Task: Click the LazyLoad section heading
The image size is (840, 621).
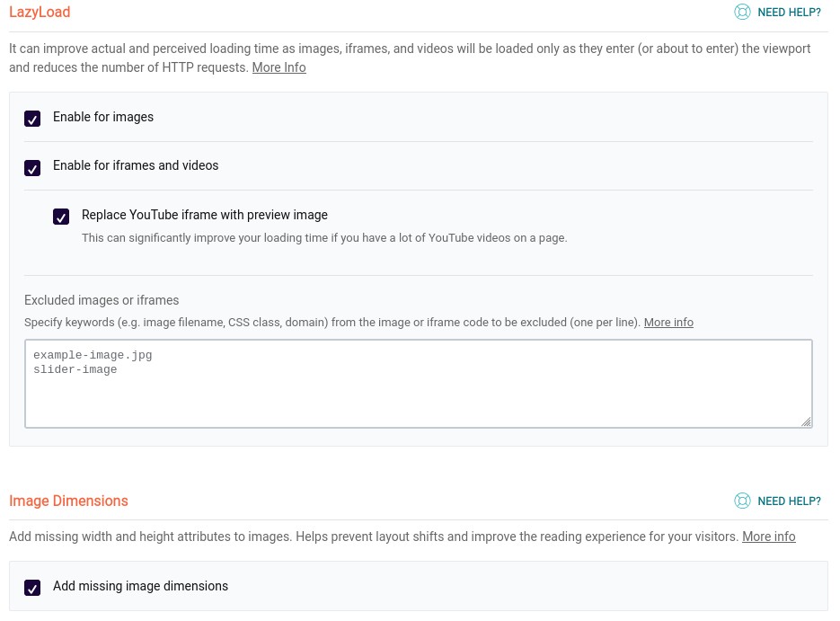Action: tap(40, 12)
